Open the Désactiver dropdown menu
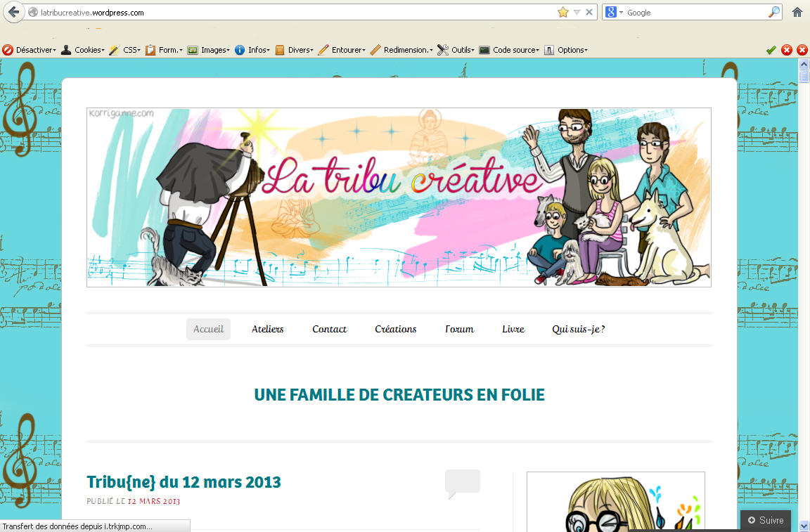810x532 pixels. point(30,50)
